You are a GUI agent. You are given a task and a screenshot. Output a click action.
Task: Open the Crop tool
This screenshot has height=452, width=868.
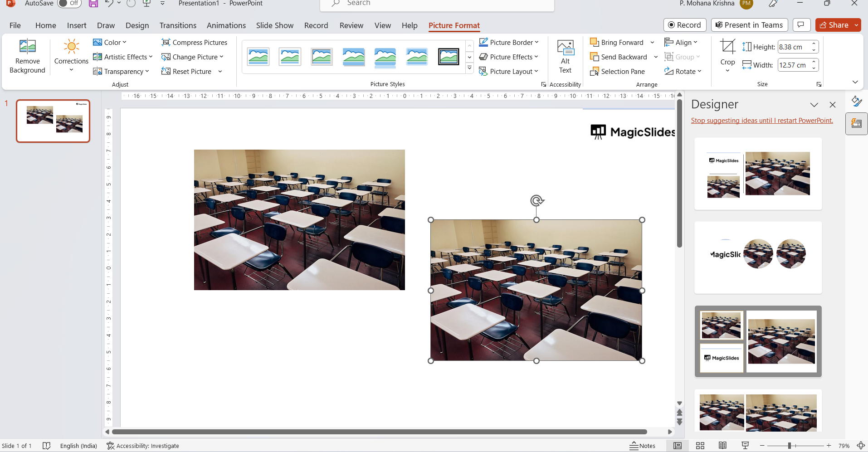(727, 47)
